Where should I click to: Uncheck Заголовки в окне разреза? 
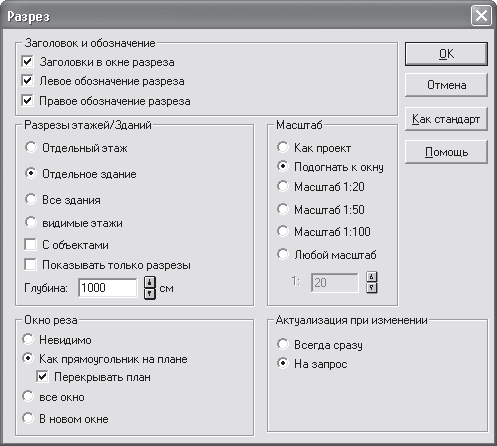[x=27, y=62]
